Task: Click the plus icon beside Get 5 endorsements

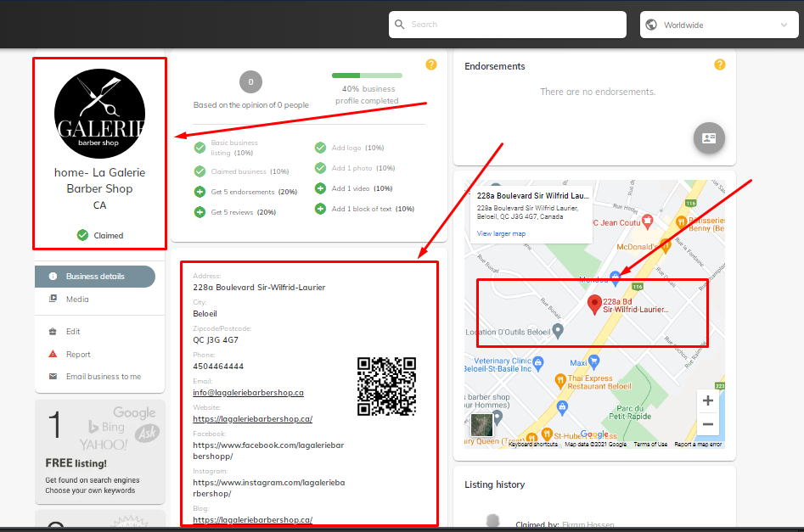Action: coord(200,192)
